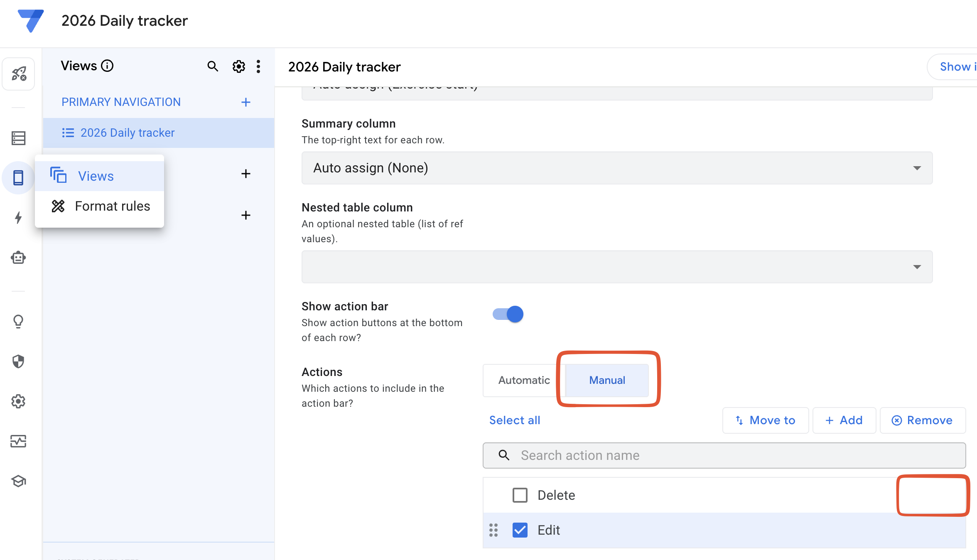Click the Select all link
This screenshot has height=560, width=977.
tap(515, 420)
